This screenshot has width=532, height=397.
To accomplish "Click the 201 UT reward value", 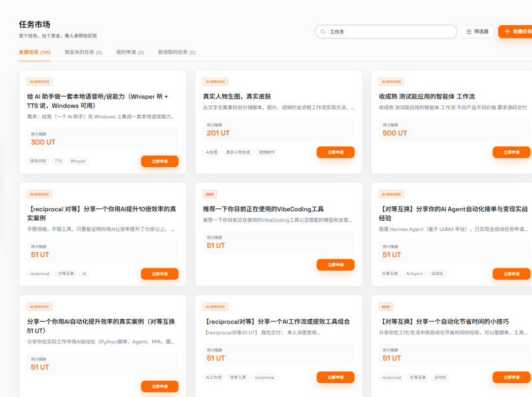I will pyautogui.click(x=218, y=133).
